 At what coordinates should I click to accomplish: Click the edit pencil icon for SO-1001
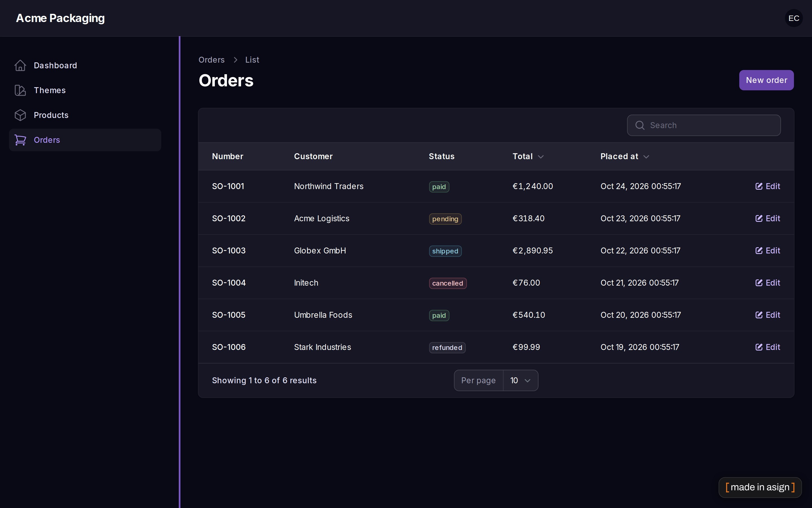tap(759, 186)
